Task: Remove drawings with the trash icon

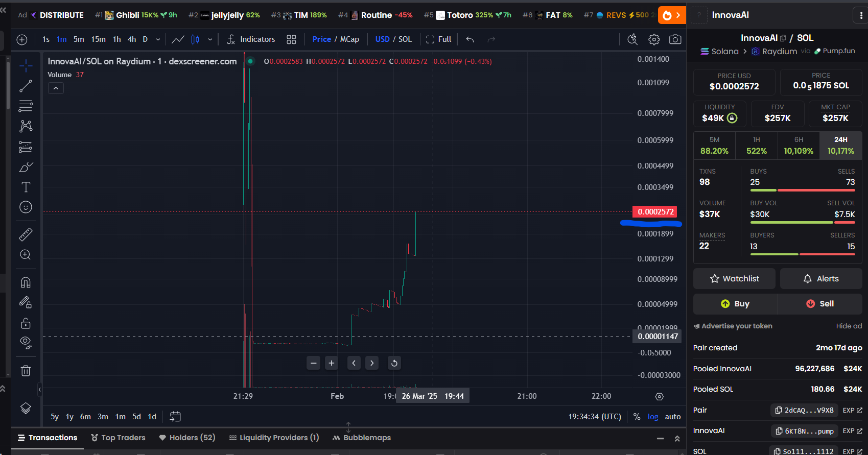Action: click(x=26, y=371)
